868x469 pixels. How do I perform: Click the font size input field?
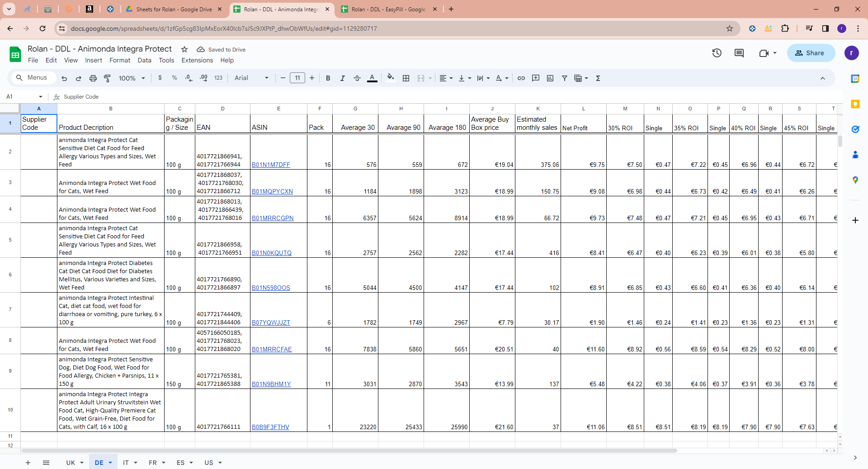click(297, 78)
